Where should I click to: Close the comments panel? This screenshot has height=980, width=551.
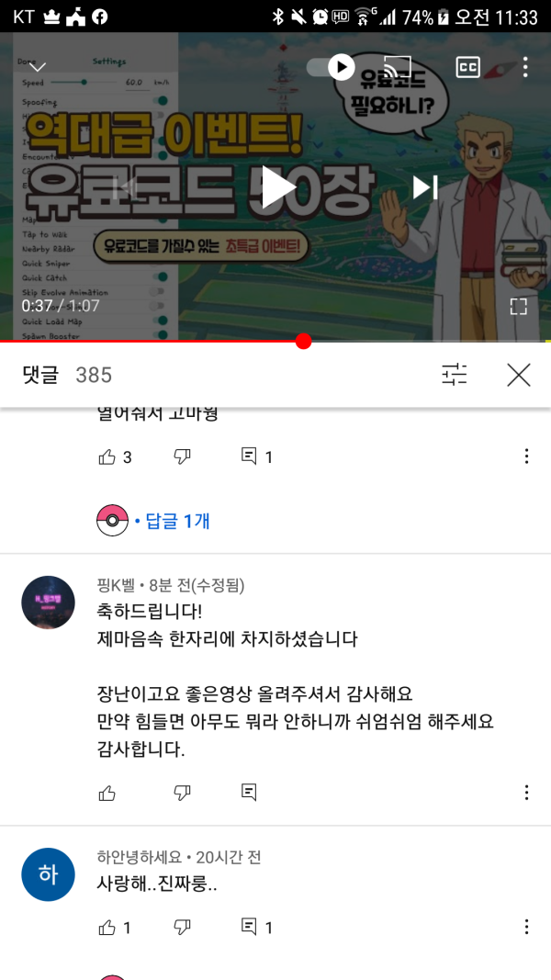[x=519, y=375]
